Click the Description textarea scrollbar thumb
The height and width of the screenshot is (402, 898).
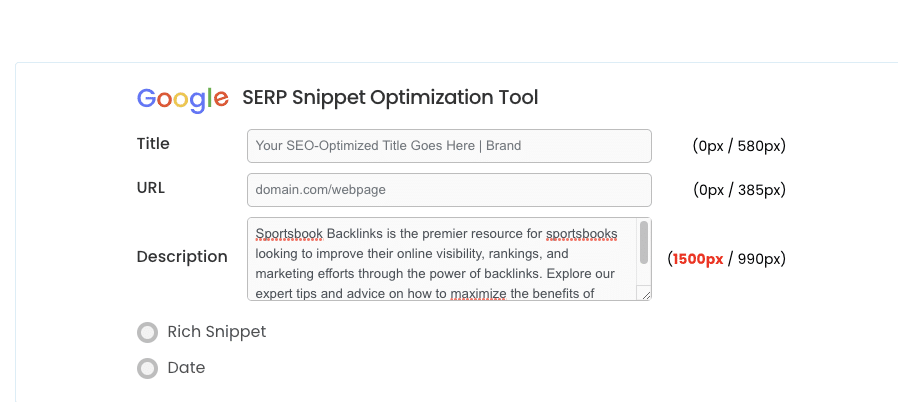tap(644, 242)
